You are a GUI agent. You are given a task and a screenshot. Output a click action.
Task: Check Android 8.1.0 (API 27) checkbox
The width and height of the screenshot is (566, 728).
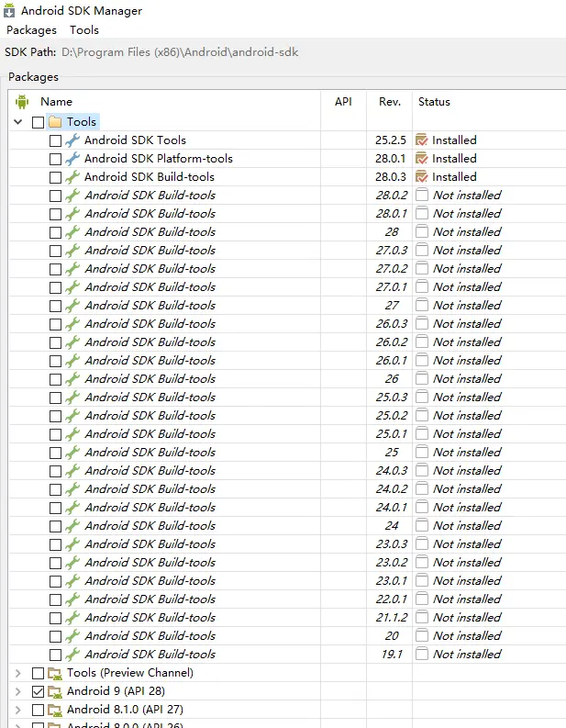[x=38, y=710]
